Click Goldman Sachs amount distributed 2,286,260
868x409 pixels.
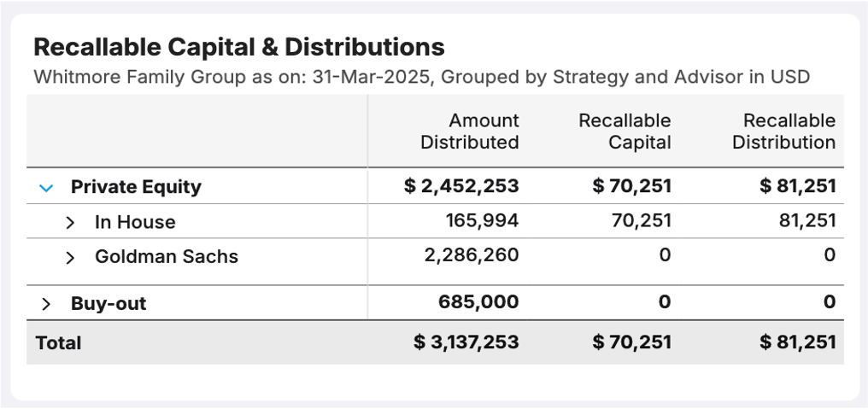(472, 255)
